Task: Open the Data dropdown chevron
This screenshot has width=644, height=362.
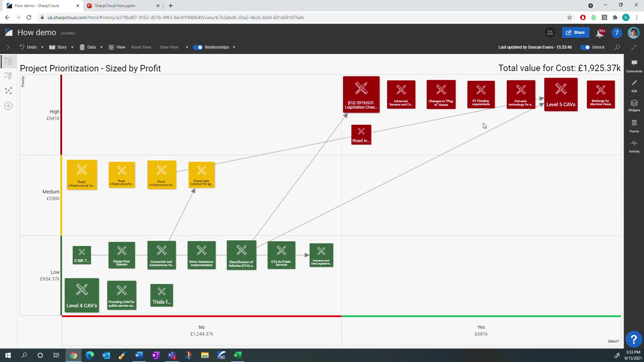Action: (x=101, y=47)
